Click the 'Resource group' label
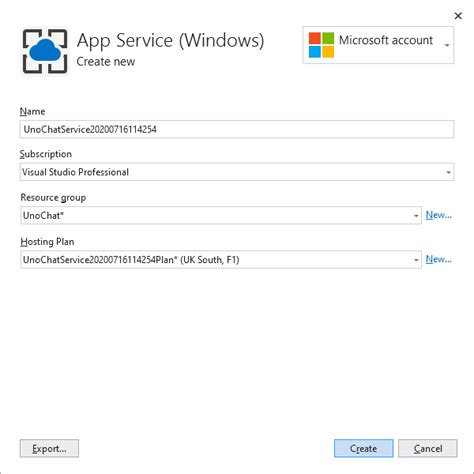The height and width of the screenshot is (474, 474). tap(53, 198)
